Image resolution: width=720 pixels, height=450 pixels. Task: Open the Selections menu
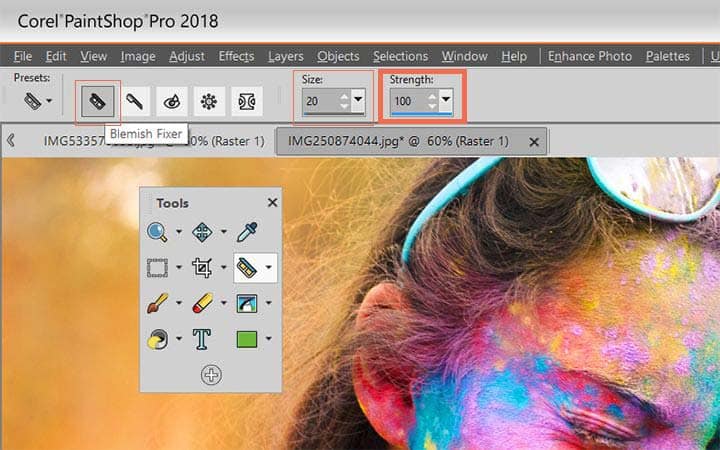[x=400, y=56]
